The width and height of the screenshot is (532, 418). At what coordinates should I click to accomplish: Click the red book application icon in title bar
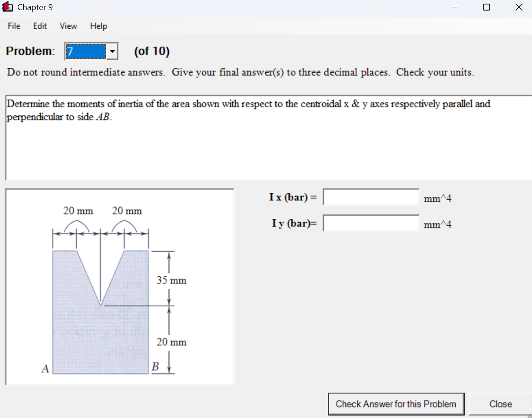coord(8,7)
